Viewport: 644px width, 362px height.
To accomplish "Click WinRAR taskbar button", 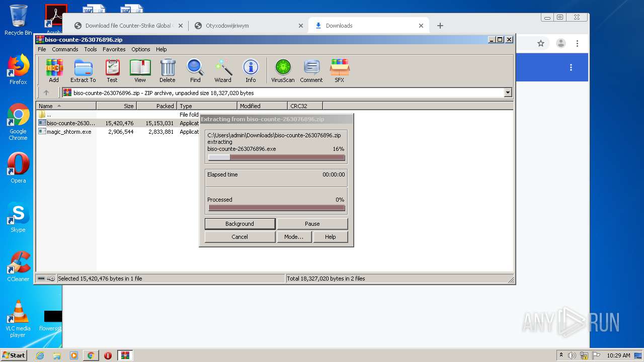I will tap(125, 355).
